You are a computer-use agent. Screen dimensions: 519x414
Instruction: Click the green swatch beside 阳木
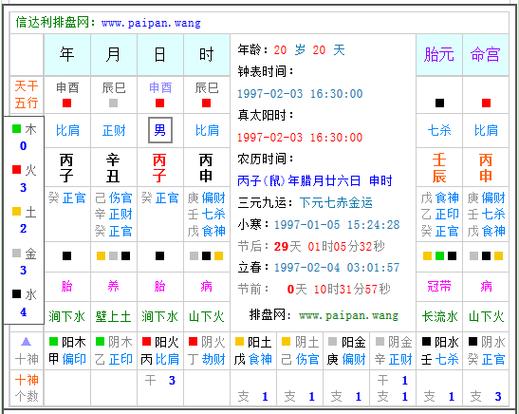tap(53, 342)
